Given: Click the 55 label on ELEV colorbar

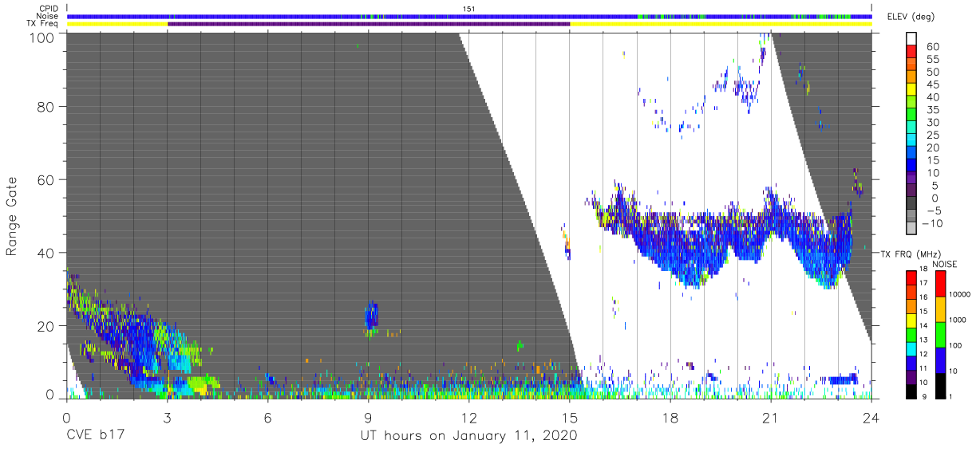Looking at the screenshot, I should click(x=932, y=60).
